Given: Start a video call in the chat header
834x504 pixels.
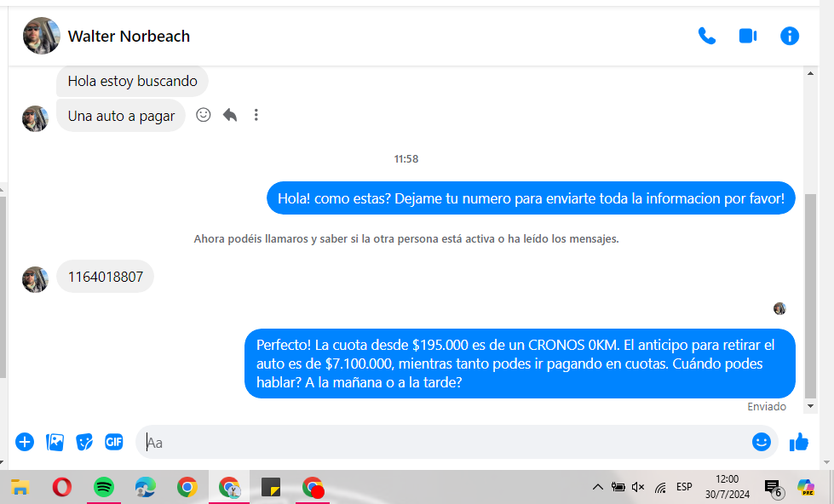Looking at the screenshot, I should 747,36.
